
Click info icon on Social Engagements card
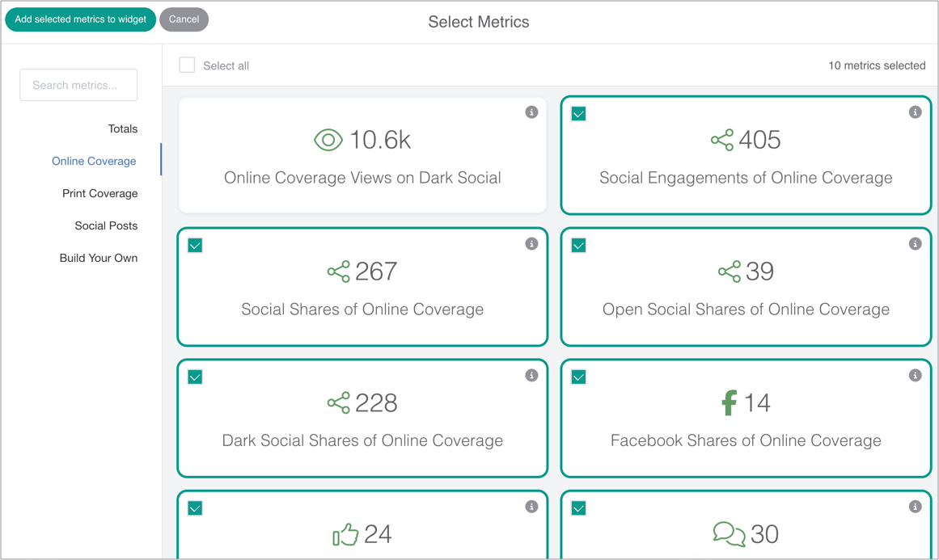point(915,112)
